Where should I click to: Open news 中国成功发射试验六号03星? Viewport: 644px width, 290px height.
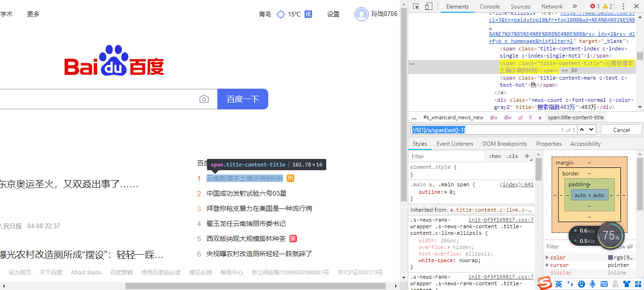(247, 193)
